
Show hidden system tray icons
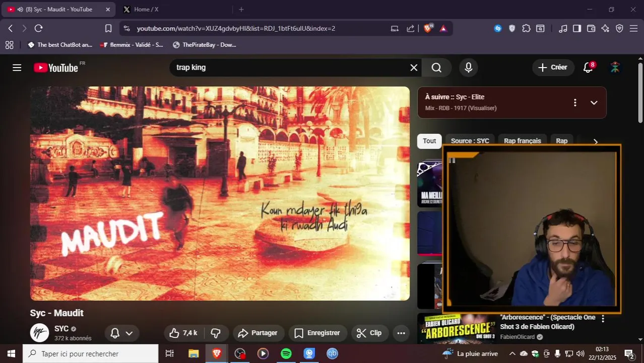(512, 354)
